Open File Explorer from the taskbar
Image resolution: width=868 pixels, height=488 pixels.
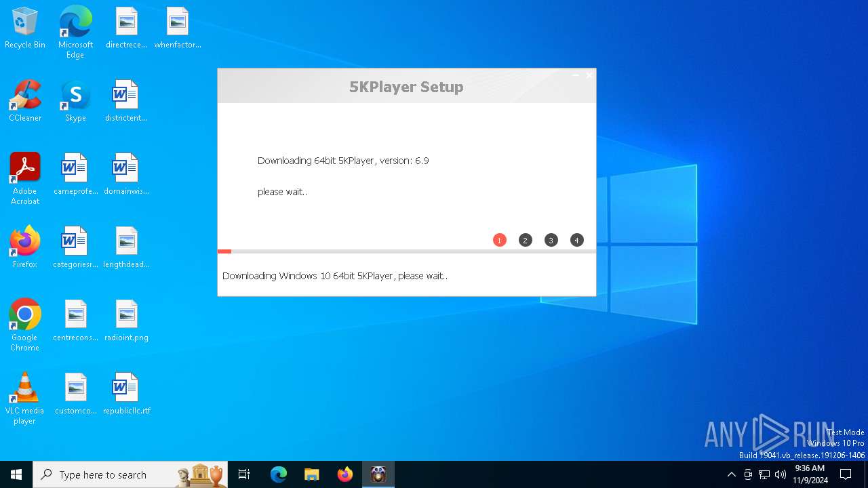pos(312,474)
